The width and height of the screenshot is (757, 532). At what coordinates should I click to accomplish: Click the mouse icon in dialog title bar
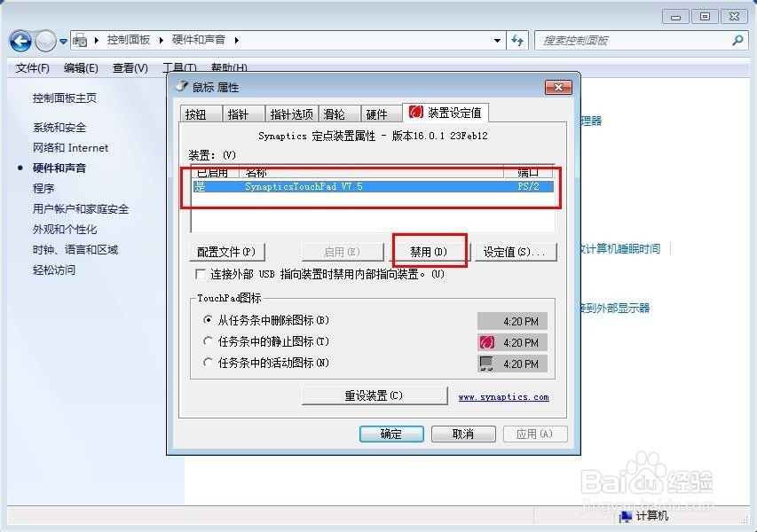click(x=182, y=86)
